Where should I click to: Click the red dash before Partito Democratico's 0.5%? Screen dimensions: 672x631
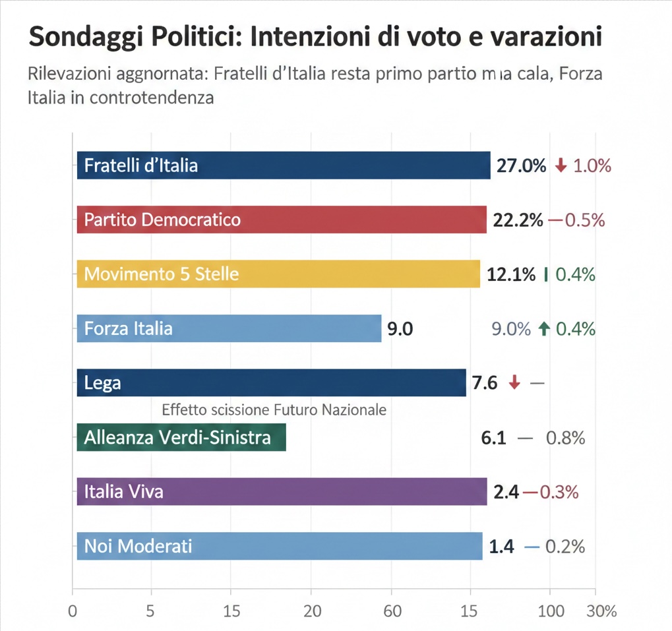555,220
